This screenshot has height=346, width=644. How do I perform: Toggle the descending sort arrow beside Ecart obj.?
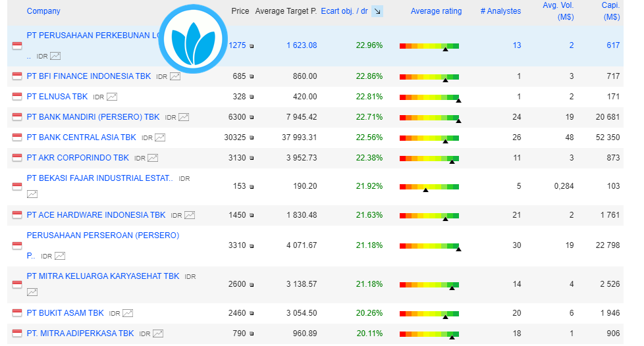coord(377,11)
